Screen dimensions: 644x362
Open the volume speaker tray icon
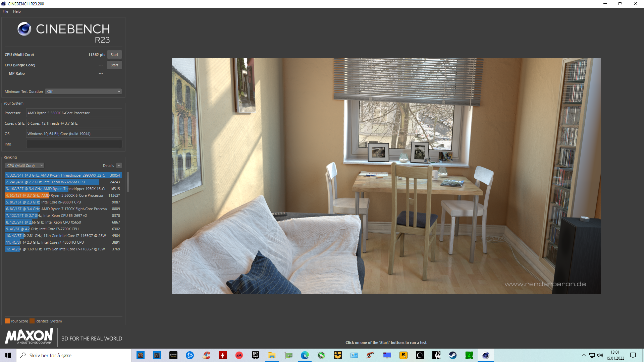[x=600, y=355]
